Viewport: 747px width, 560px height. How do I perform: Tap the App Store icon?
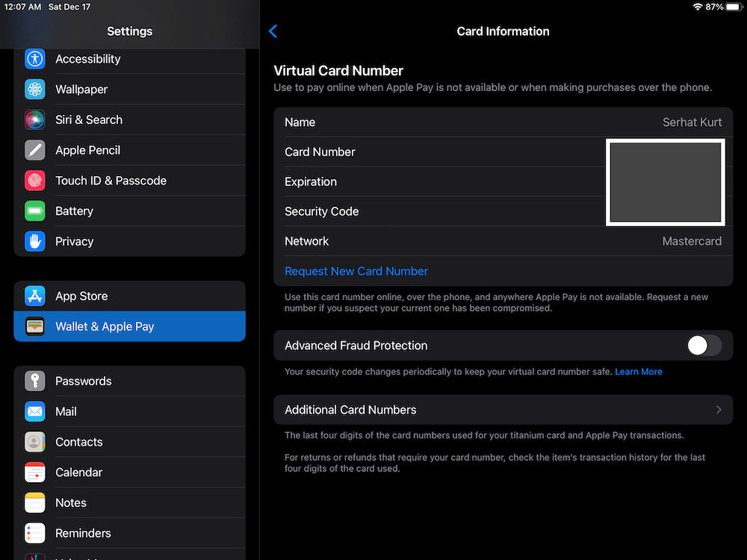coord(35,296)
